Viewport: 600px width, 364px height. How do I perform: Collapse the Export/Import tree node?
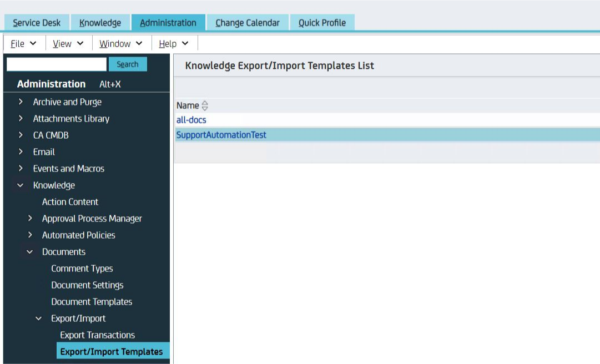point(39,318)
